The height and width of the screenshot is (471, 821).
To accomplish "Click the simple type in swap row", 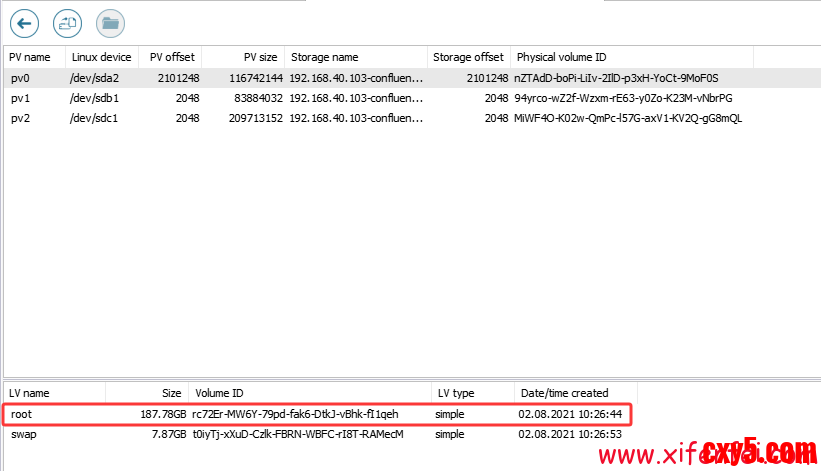I will (450, 434).
